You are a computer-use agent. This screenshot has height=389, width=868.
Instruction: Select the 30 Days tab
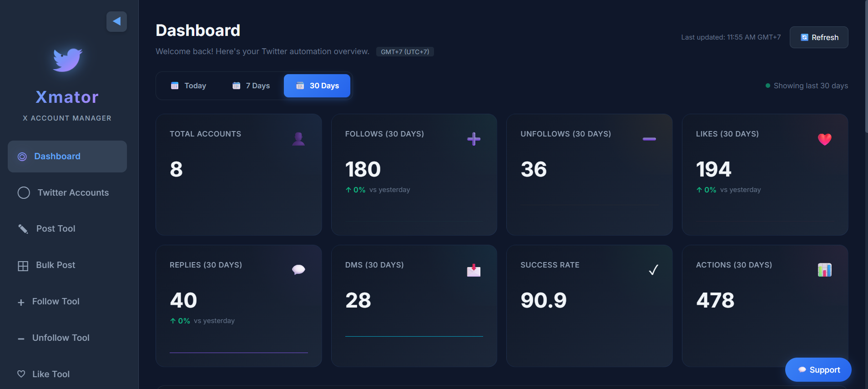(x=317, y=86)
